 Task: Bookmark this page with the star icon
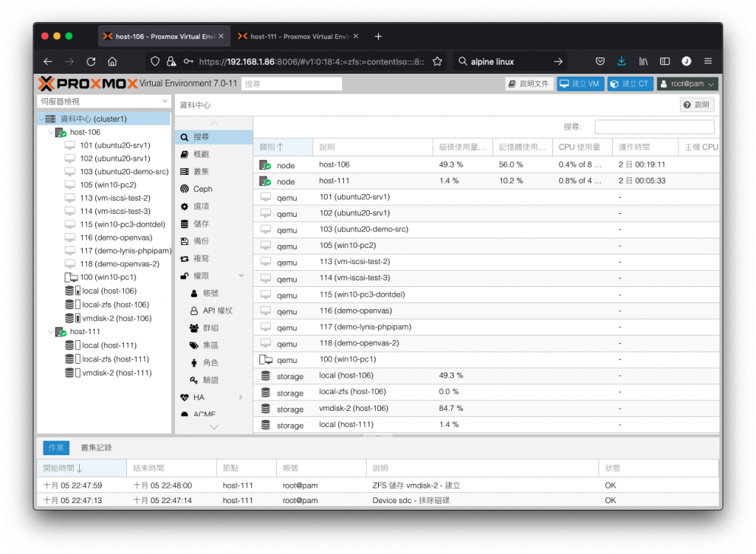click(437, 62)
